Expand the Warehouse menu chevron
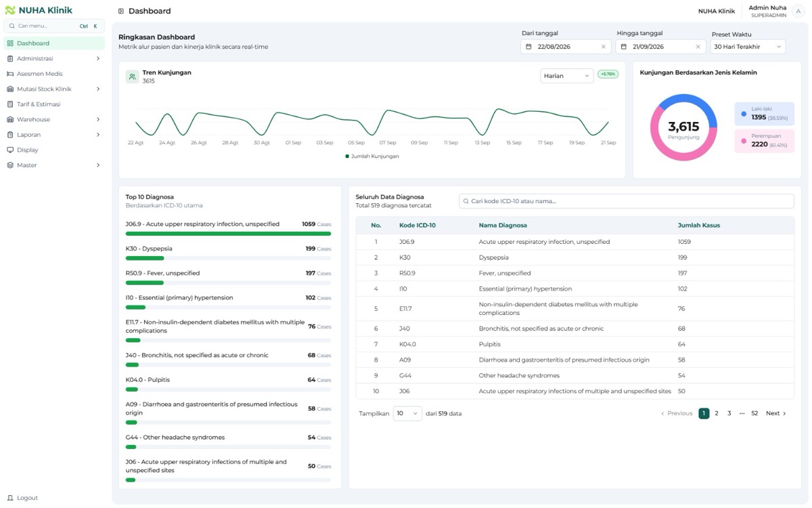This screenshot has height=508, width=812. [x=98, y=120]
